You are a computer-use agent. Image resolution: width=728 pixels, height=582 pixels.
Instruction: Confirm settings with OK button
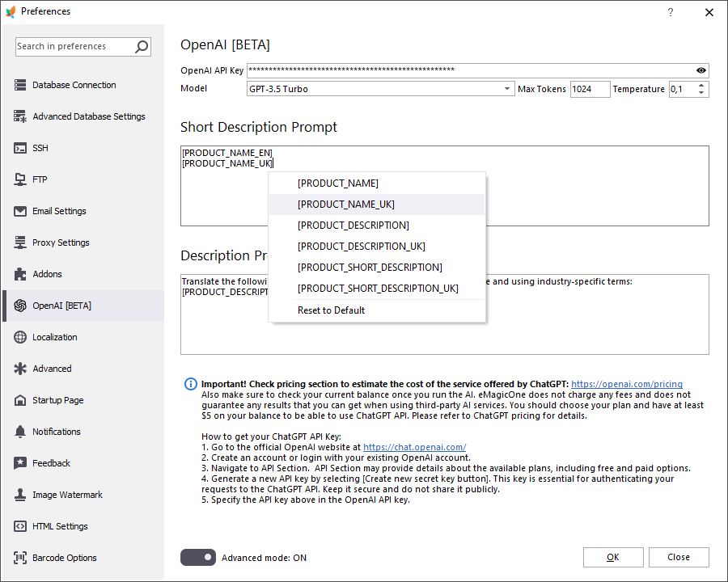pyautogui.click(x=613, y=557)
